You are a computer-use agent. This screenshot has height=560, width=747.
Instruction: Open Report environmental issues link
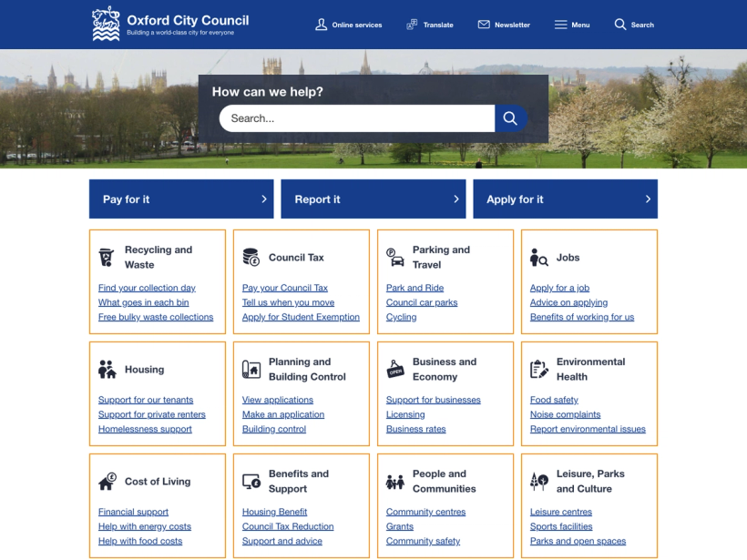(x=588, y=429)
